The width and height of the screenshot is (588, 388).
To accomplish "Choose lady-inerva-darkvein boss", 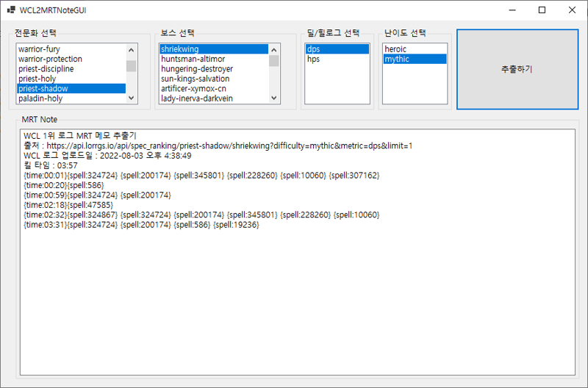I will 214,98.
